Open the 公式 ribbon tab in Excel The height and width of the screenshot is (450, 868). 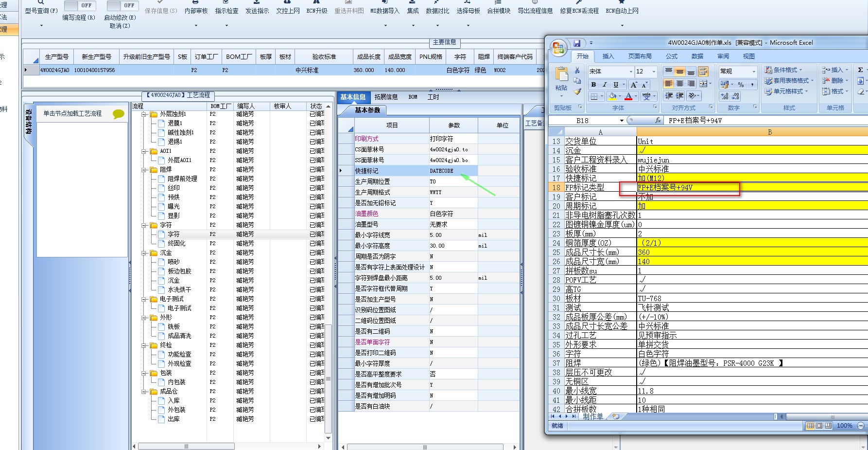point(672,56)
